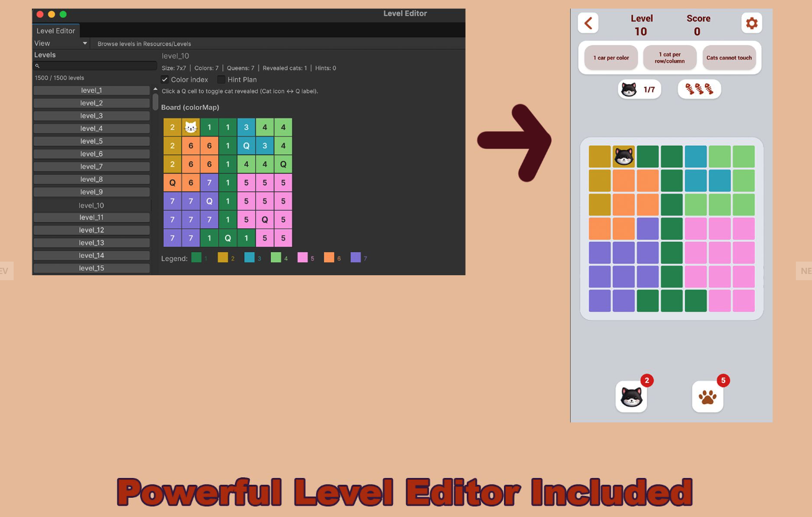Select level_2 in the levels list
Screen dimensions: 812x517
click(91, 103)
